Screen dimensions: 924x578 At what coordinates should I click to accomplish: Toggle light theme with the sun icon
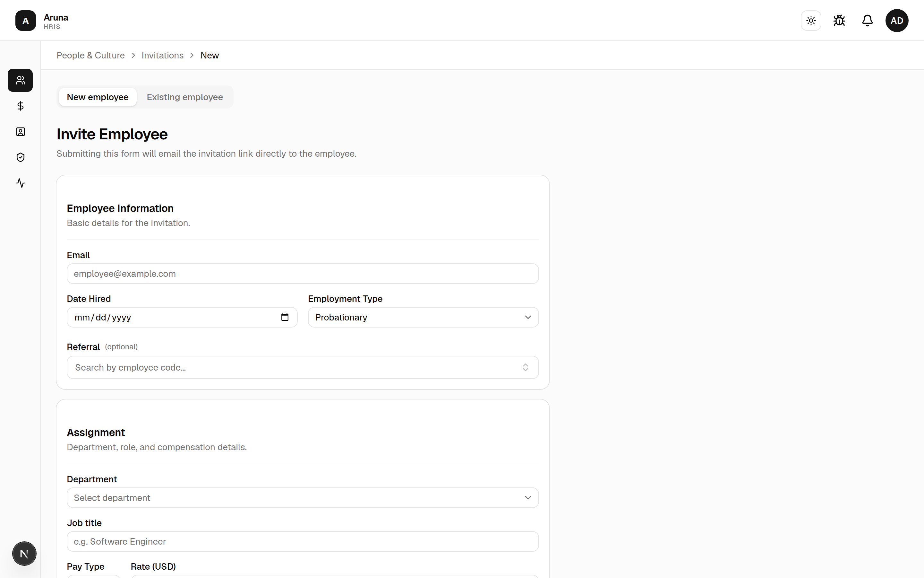click(811, 21)
